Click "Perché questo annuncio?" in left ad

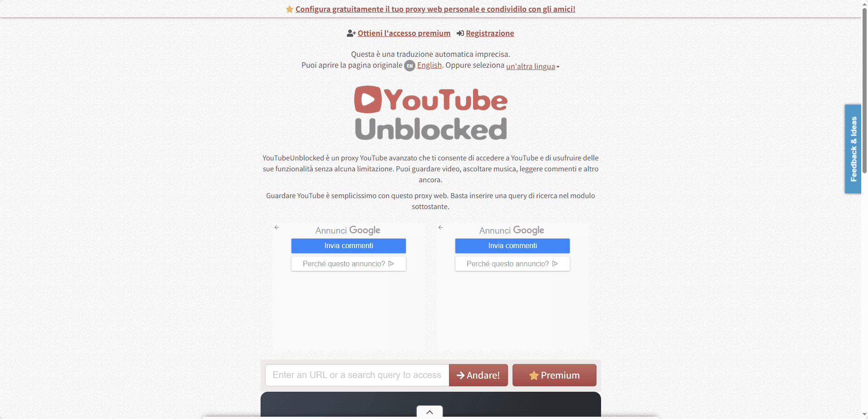pos(349,264)
